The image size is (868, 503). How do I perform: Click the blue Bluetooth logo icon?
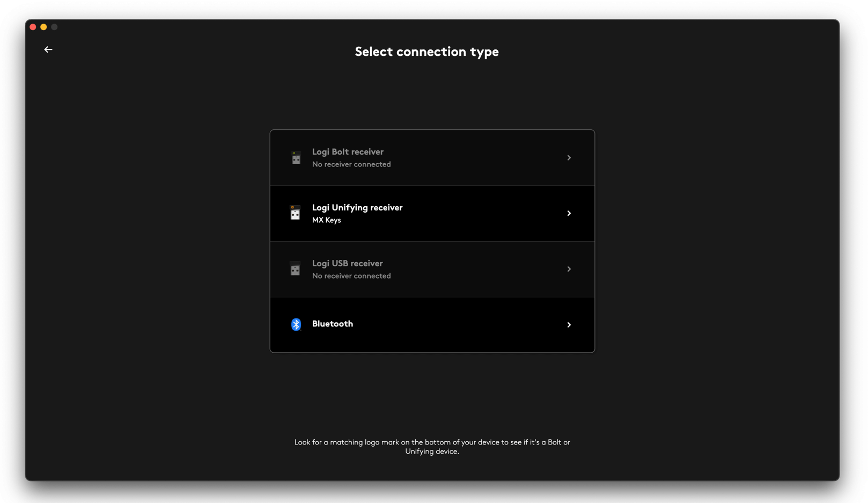296,324
